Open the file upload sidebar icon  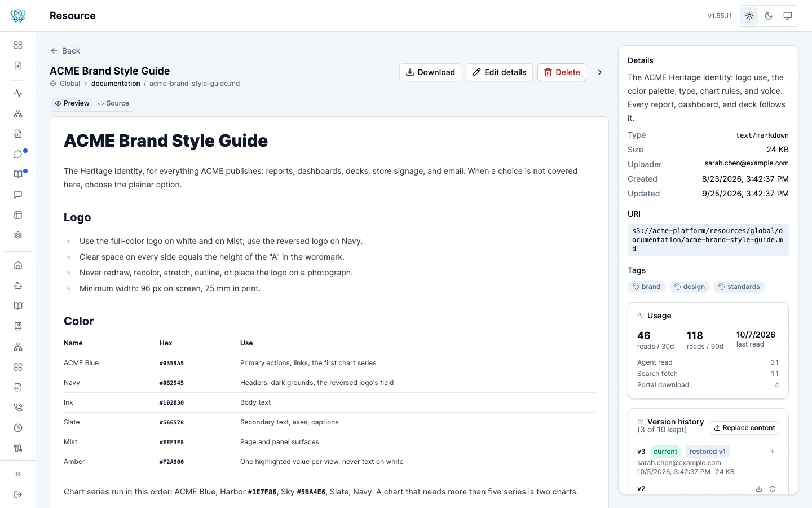pos(18,65)
